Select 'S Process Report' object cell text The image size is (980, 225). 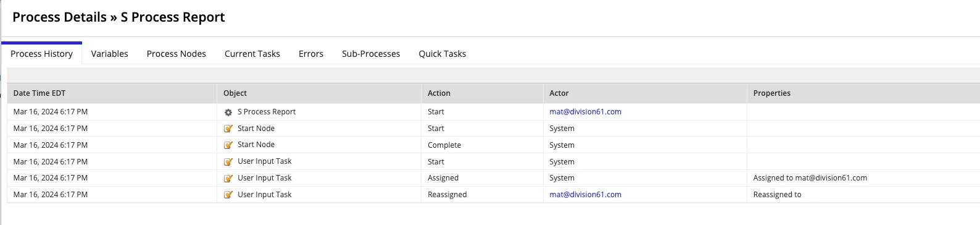tap(267, 112)
